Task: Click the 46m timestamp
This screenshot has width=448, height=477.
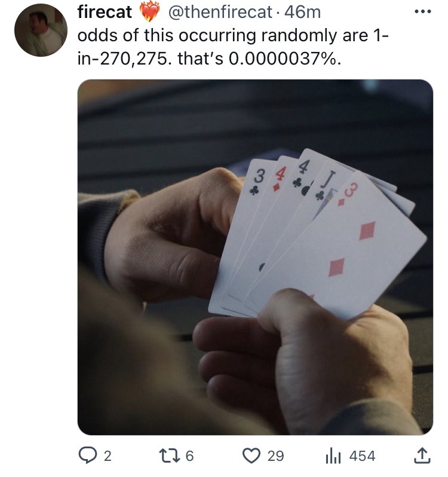Action: tap(303, 12)
